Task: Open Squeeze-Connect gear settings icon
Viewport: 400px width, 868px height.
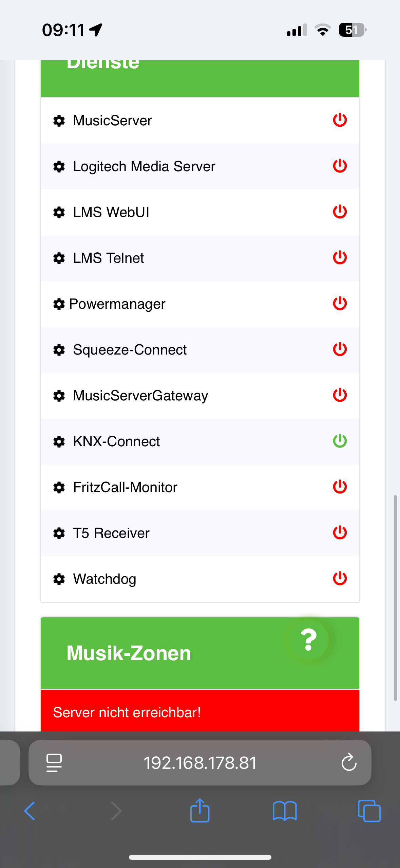Action: pyautogui.click(x=59, y=350)
